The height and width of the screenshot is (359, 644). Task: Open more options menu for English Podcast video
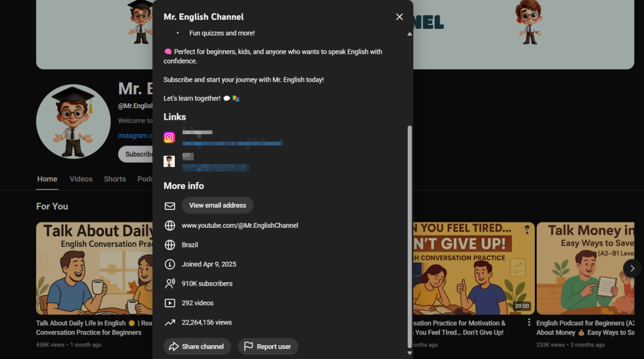(x=529, y=323)
